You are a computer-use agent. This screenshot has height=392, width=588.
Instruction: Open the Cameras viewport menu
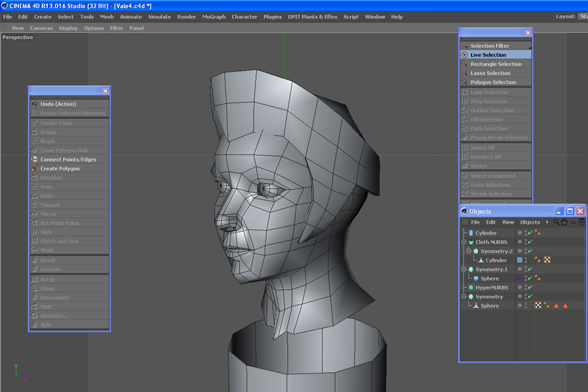(x=42, y=28)
